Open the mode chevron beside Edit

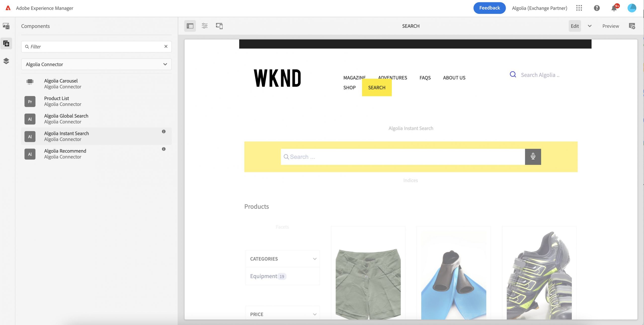tap(589, 26)
